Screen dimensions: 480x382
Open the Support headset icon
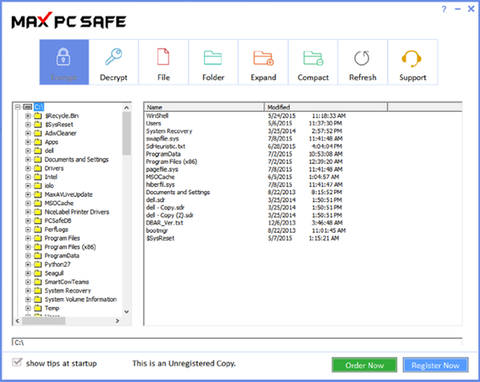pos(412,58)
